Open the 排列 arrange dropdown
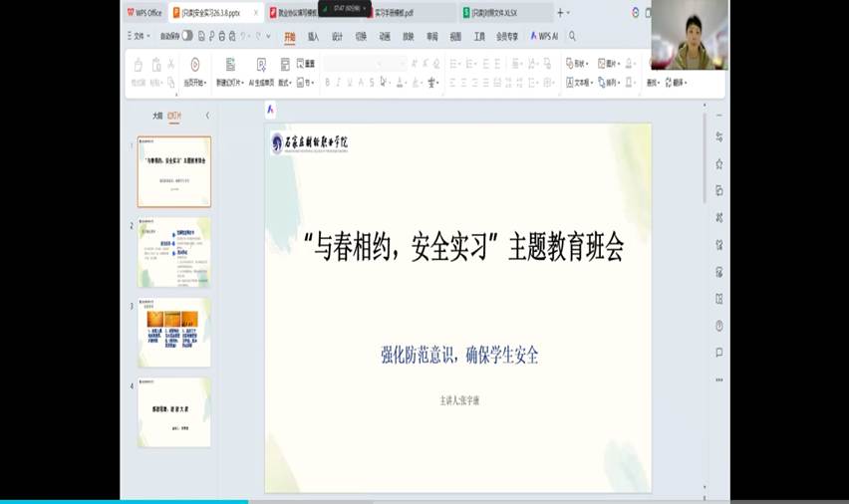This screenshot has width=849, height=504. (x=609, y=83)
